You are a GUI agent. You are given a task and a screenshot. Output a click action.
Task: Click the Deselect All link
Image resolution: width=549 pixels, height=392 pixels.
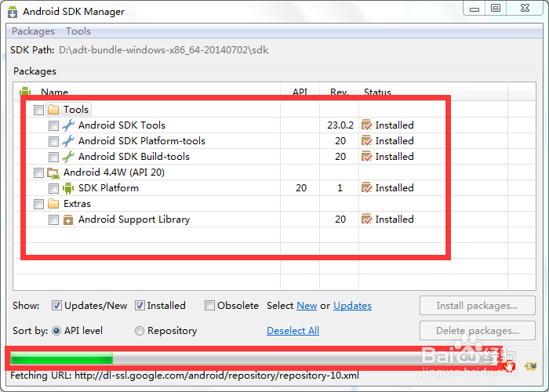(x=293, y=331)
